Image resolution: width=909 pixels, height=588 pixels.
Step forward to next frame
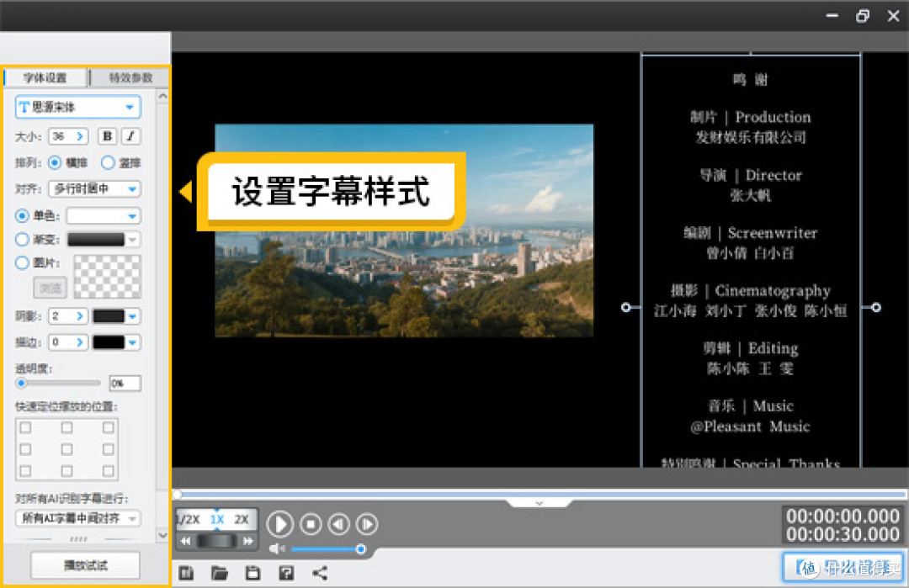[x=367, y=525]
